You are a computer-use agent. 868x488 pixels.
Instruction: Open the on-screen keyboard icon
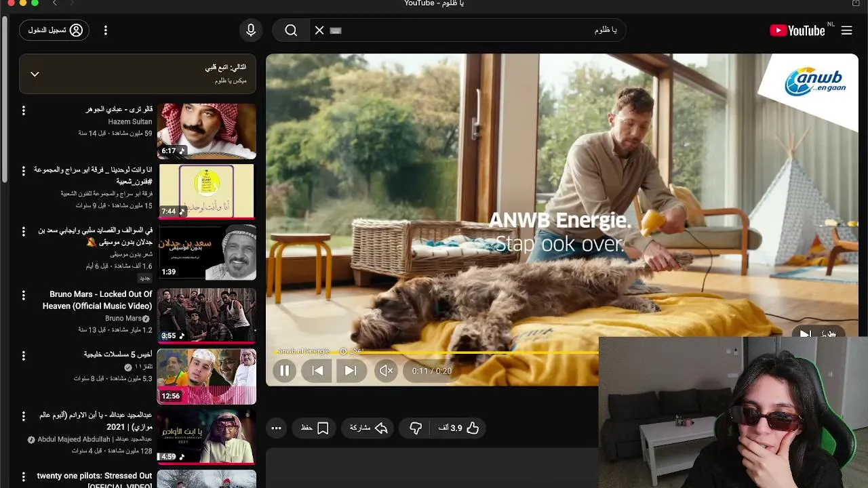tap(336, 30)
